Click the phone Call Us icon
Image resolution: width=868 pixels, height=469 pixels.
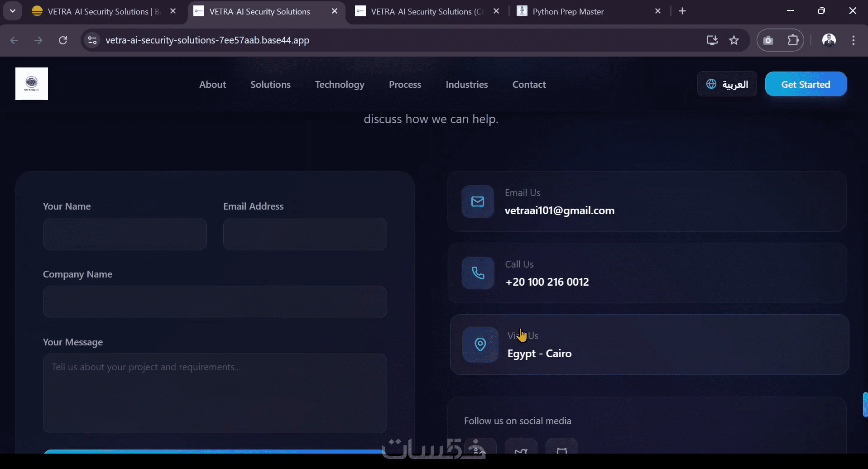coord(478,273)
